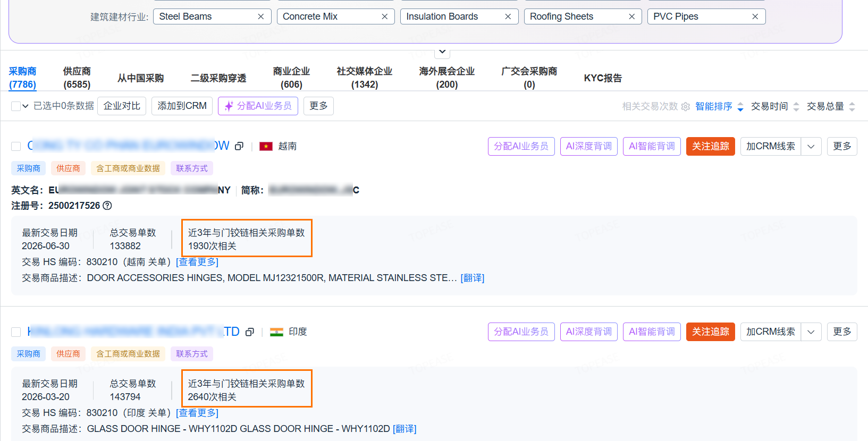Open the 广交会采购商 (0) tab

pyautogui.click(x=529, y=78)
